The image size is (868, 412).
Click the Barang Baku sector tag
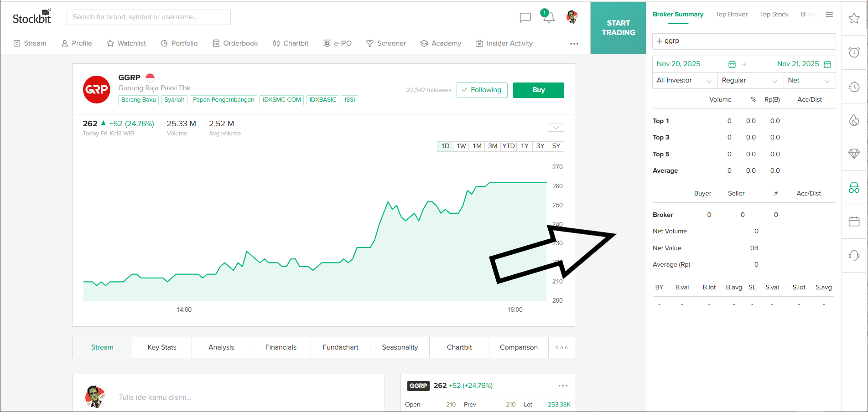pos(139,100)
